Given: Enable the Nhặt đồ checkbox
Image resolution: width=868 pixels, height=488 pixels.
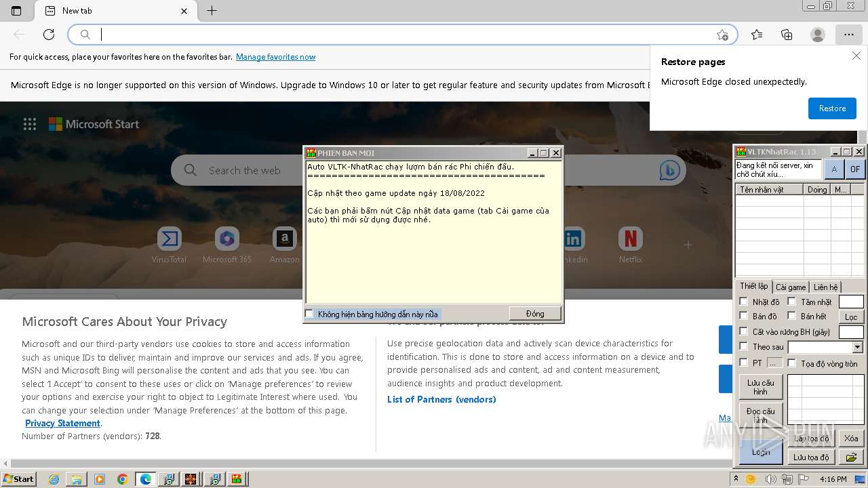Looking at the screenshot, I should [x=743, y=302].
